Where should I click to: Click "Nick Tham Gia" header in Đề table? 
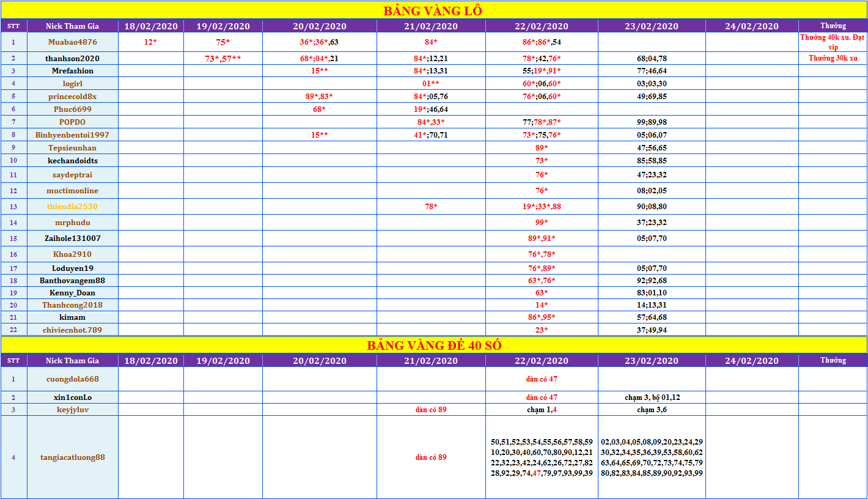73,361
